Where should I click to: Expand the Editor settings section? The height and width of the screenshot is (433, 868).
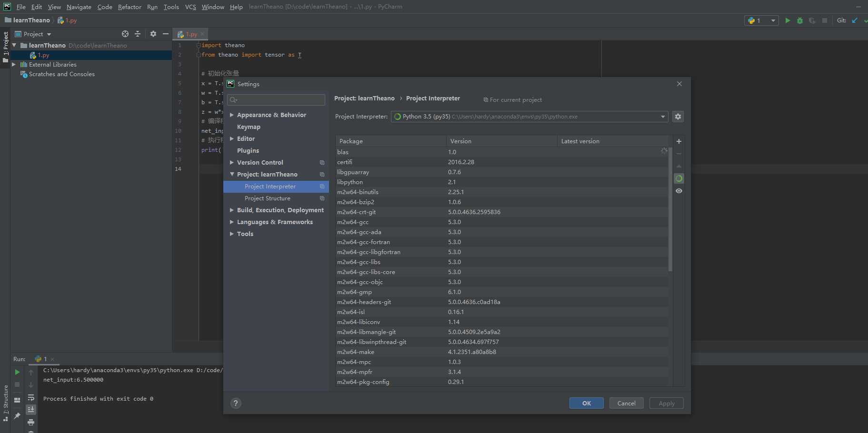point(231,139)
